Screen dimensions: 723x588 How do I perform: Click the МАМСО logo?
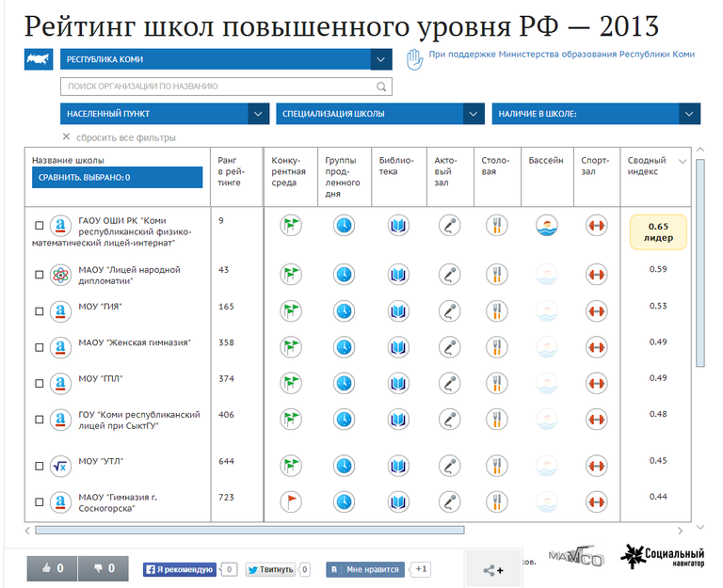click(576, 557)
